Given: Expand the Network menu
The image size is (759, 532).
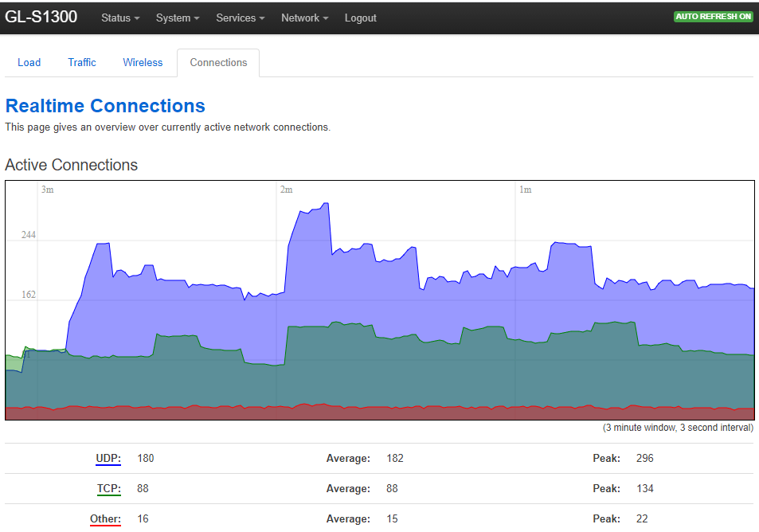Looking at the screenshot, I should (x=304, y=18).
